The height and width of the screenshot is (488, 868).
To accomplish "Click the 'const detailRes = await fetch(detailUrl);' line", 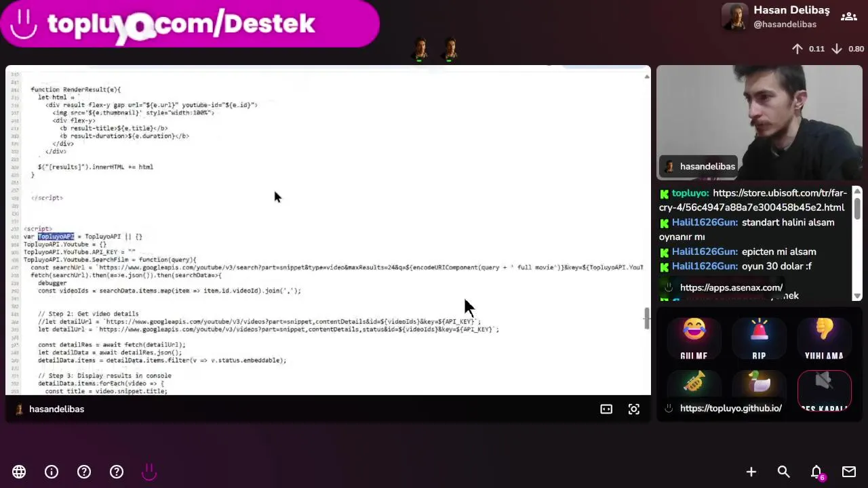I will [112, 345].
